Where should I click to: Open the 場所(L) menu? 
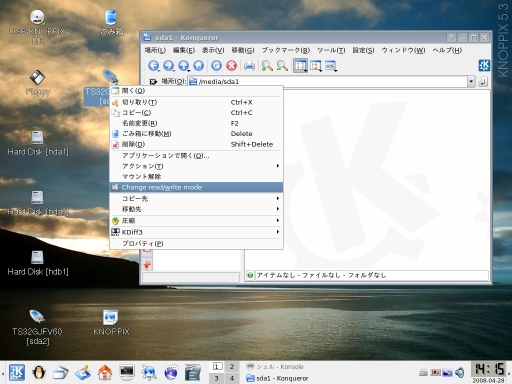pos(155,50)
